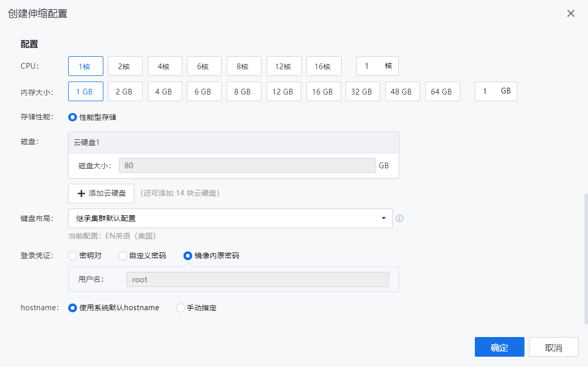Viewport: 588px width, 367px height.
Task: Click the dialog vertical scrollbar
Action: (585, 258)
